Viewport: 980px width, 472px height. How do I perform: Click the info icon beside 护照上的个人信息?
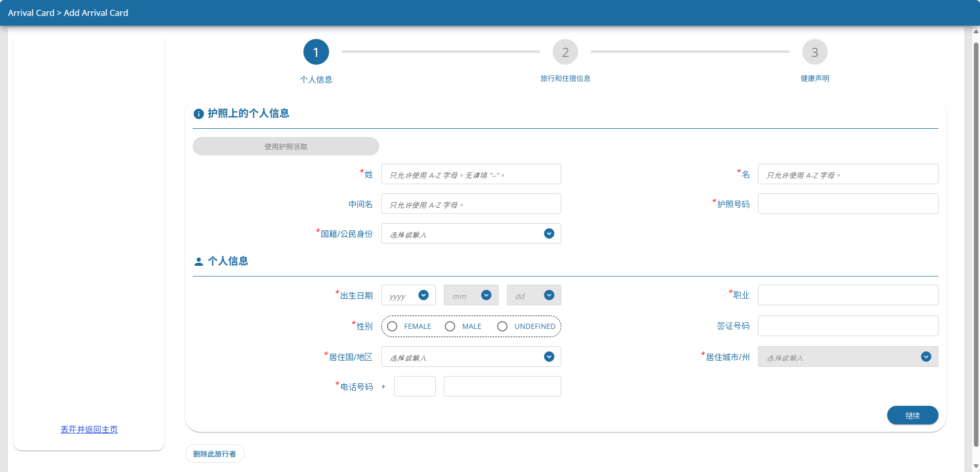(198, 114)
